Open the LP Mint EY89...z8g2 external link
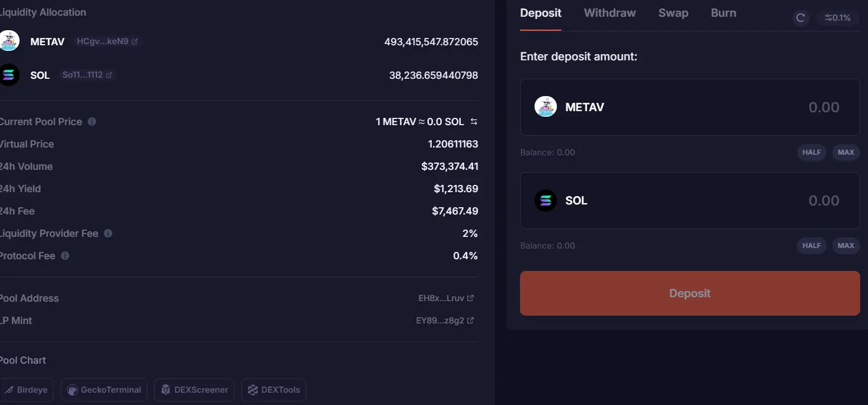This screenshot has height=405, width=868. (470, 321)
